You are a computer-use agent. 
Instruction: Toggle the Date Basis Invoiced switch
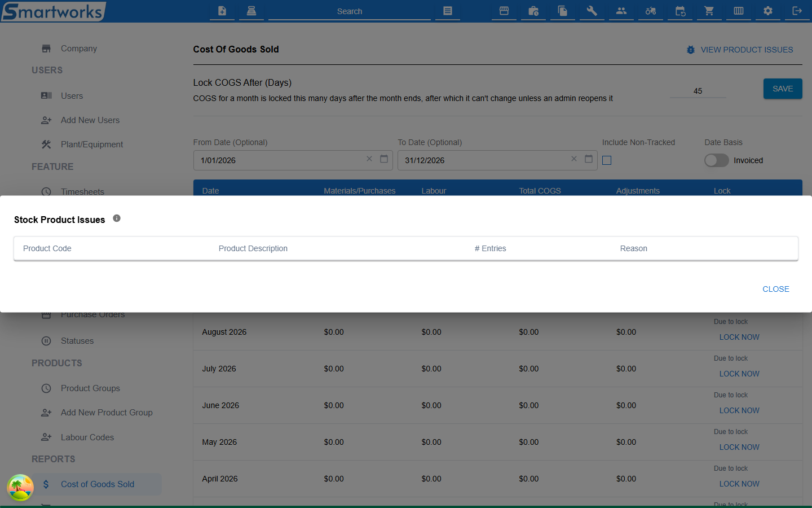click(x=716, y=160)
